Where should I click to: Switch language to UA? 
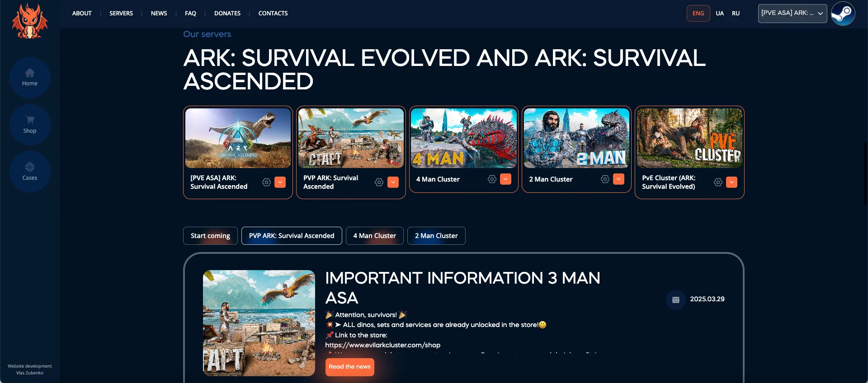[720, 14]
